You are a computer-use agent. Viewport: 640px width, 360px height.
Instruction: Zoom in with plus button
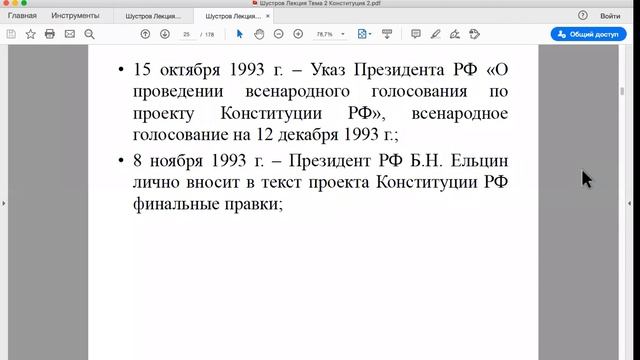tap(298, 34)
